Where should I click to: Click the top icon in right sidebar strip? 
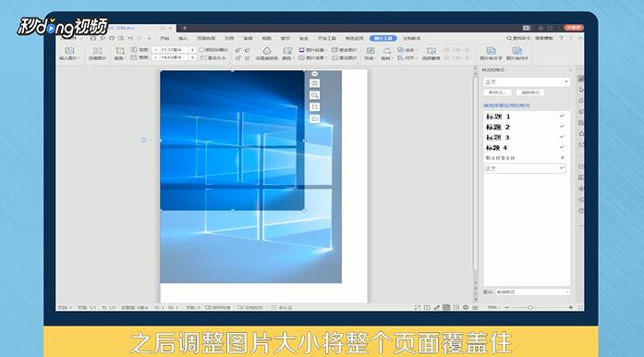581,79
